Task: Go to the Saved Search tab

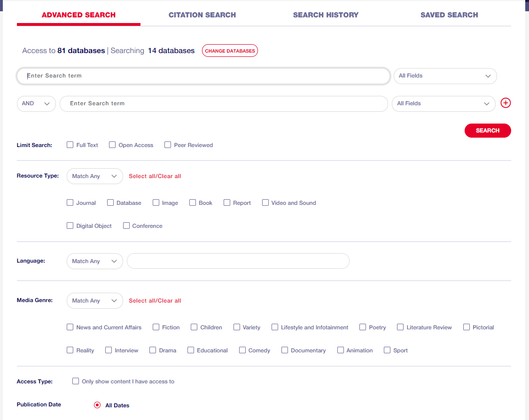Action: point(449,15)
